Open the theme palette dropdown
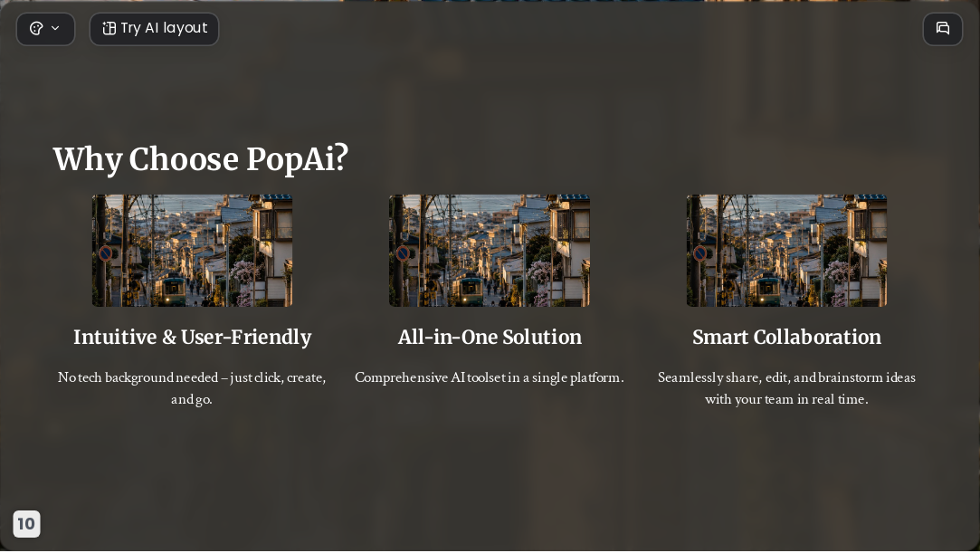The width and height of the screenshot is (980, 553). point(45,29)
